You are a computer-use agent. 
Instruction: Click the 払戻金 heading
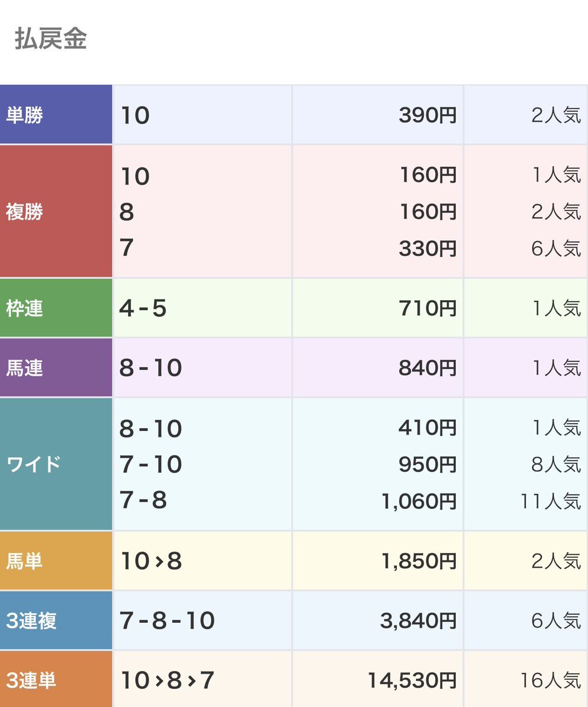pos(51,39)
